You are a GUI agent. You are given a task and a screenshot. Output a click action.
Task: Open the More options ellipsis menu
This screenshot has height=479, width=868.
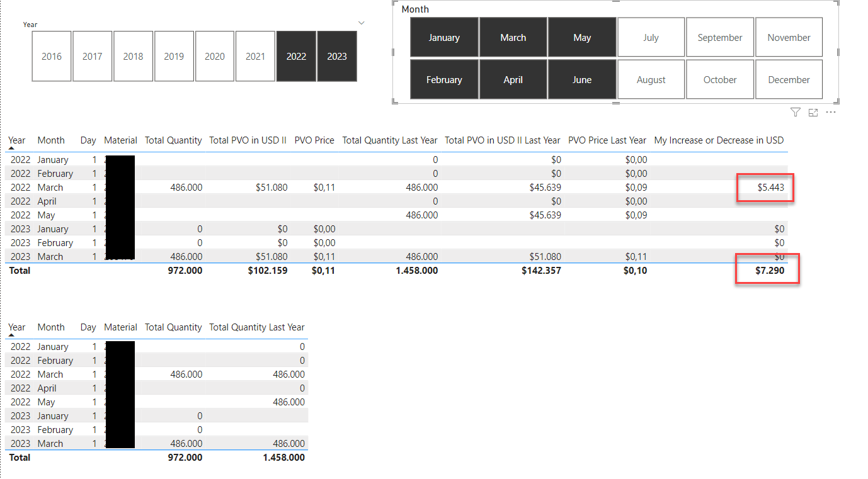pos(831,112)
